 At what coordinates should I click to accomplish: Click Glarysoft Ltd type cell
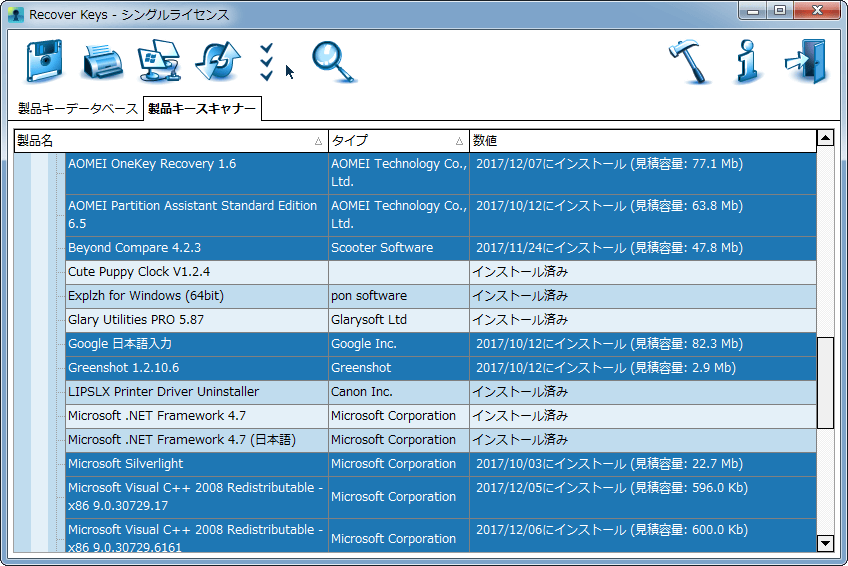point(399,320)
